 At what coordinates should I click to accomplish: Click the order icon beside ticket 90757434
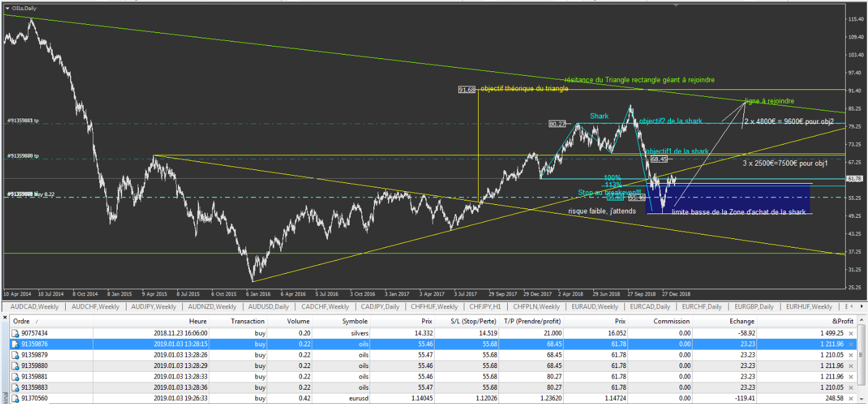[15, 333]
